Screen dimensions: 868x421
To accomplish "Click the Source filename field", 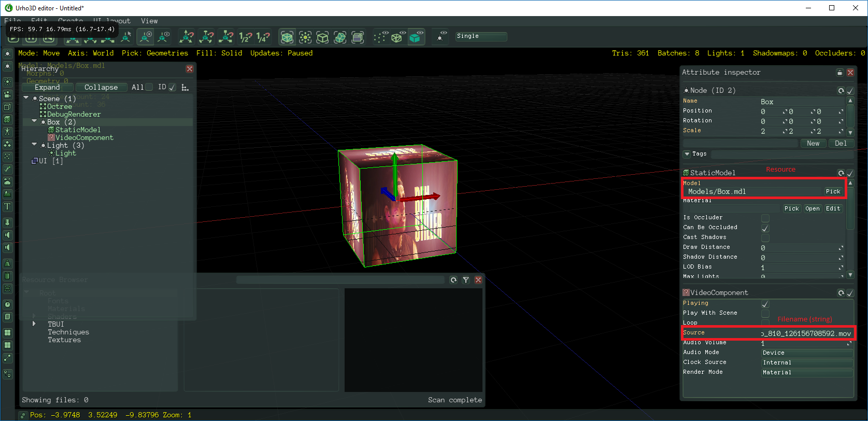I will tap(806, 333).
